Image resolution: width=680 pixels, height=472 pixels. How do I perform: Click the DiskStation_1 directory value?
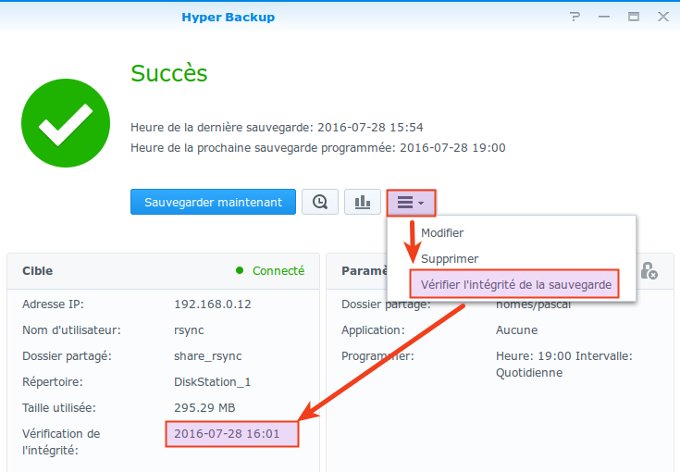[x=212, y=382]
